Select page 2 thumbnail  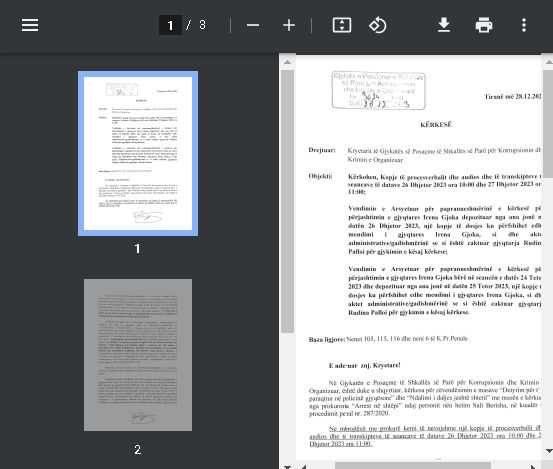coord(138,355)
